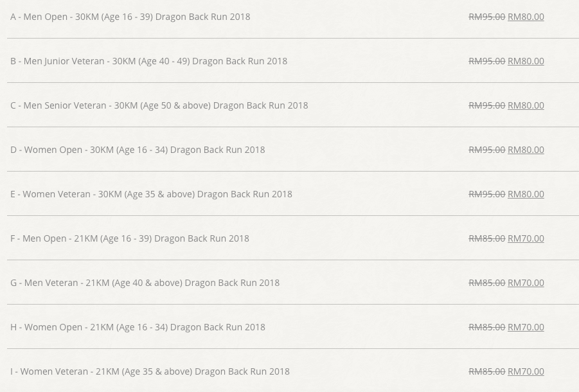Click RM70.00 price for Men Veteran 21KM
Screen dimensions: 579x392
[x=526, y=283]
